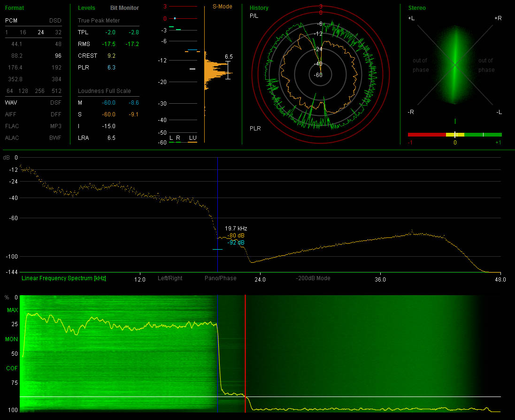Toggle S-Mode on the loudness histogram
This screenshot has width=515, height=420.
[x=223, y=7]
